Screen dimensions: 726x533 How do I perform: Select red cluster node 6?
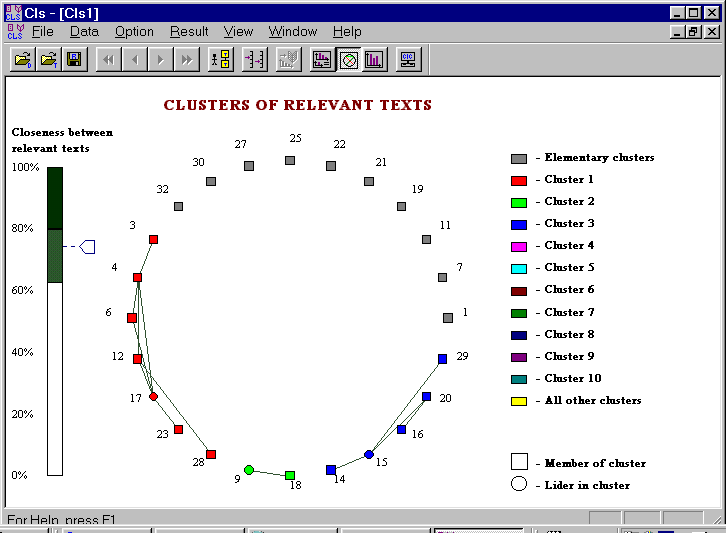coord(131,318)
